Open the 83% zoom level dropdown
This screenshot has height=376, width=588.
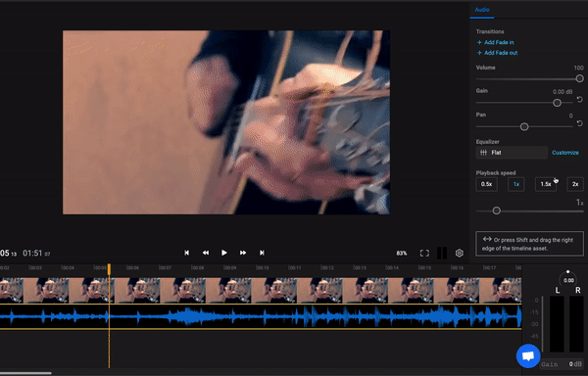point(401,254)
